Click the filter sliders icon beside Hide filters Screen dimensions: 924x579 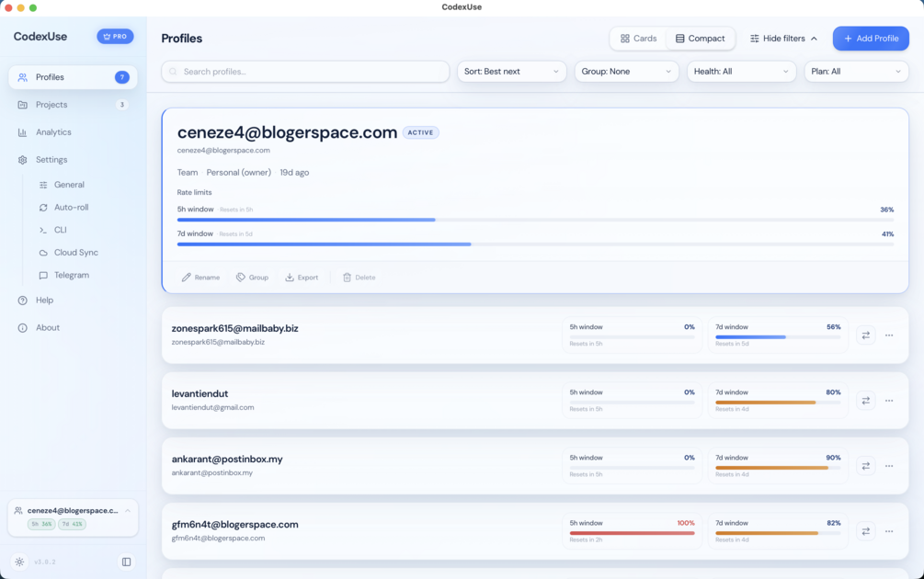click(754, 39)
